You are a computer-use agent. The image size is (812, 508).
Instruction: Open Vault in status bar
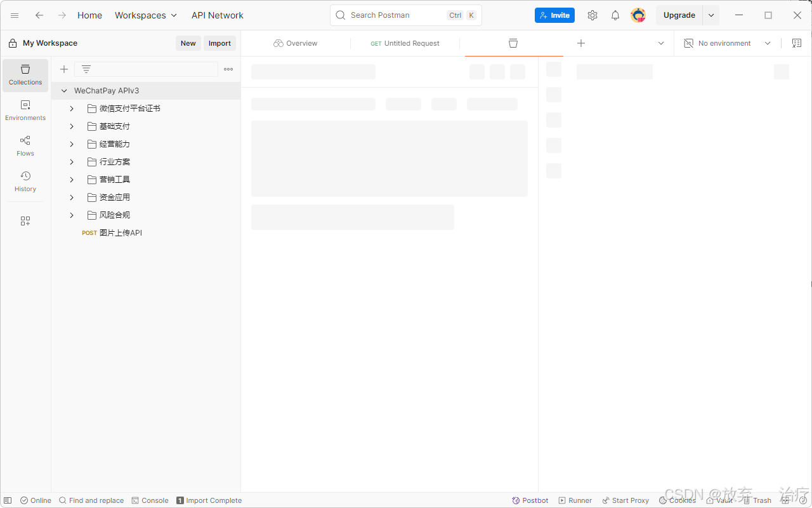pos(719,500)
